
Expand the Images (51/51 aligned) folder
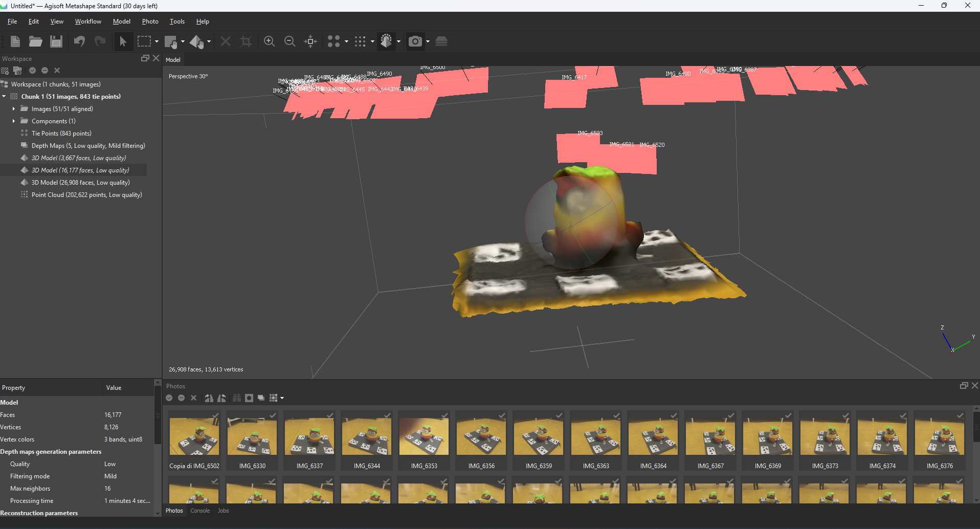click(14, 109)
